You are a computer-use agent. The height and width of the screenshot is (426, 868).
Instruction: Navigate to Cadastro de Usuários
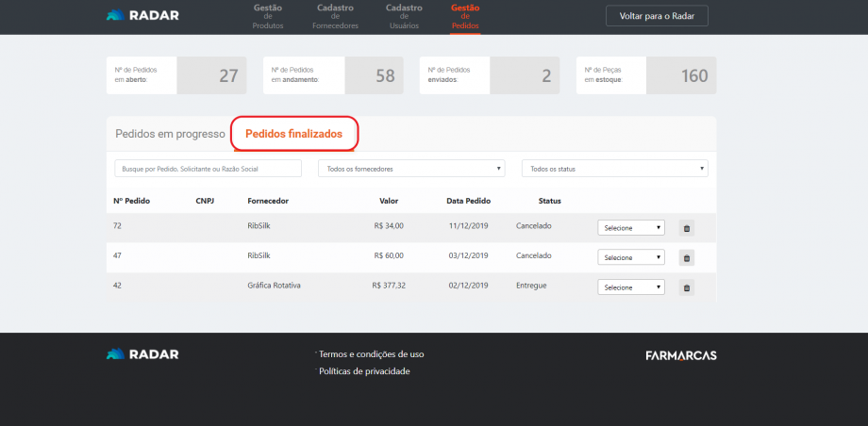click(x=404, y=16)
